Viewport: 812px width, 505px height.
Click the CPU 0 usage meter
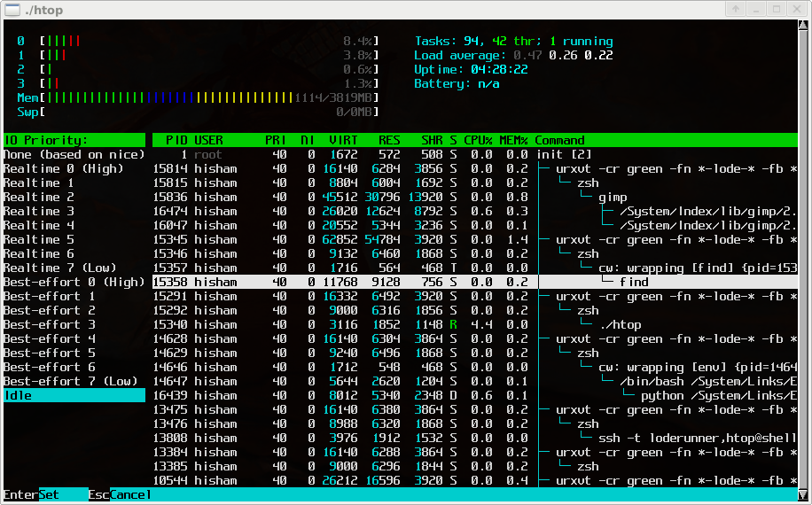[x=211, y=41]
